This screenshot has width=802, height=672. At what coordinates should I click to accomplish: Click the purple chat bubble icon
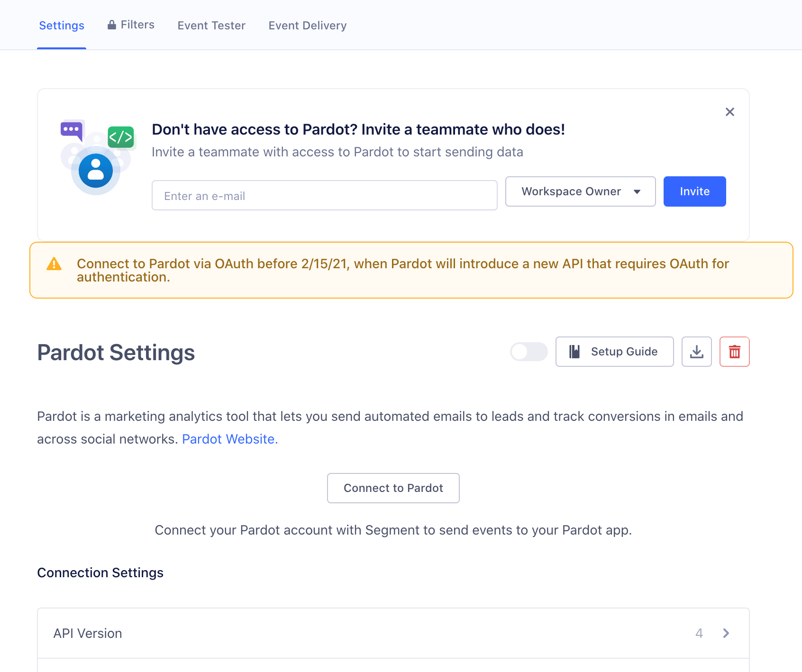point(71,129)
